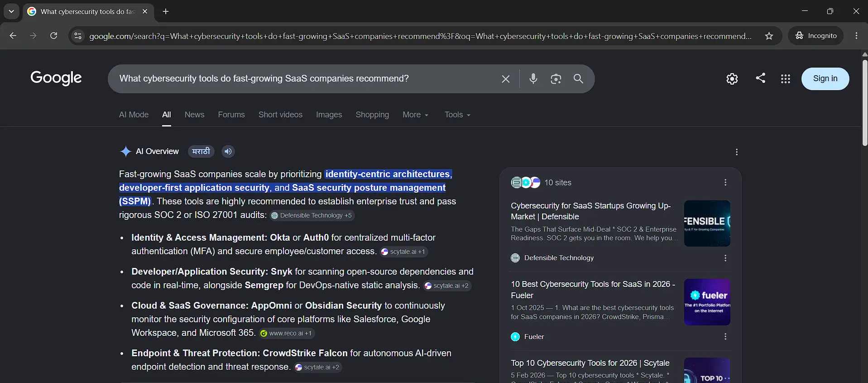The height and width of the screenshot is (383, 868).
Task: Open the 10 sites panel options menu
Action: (x=725, y=182)
